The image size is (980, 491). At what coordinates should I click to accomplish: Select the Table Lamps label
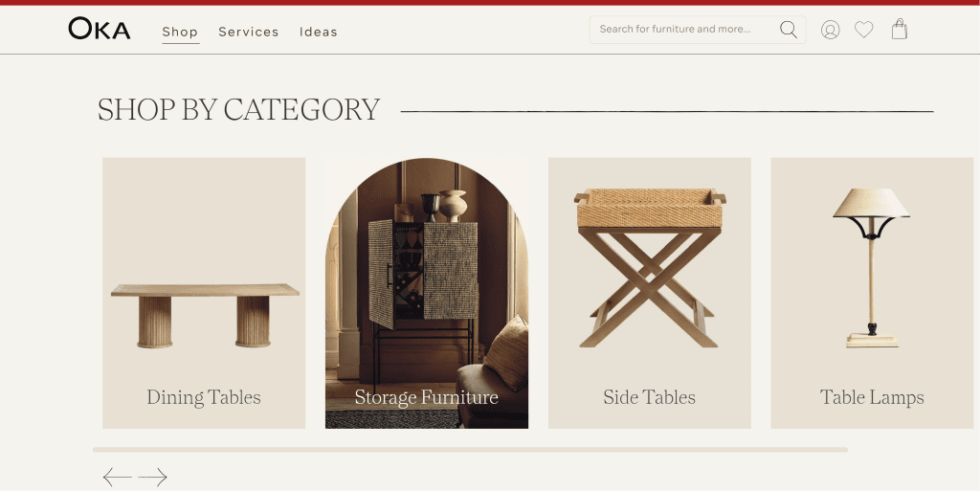(x=872, y=397)
